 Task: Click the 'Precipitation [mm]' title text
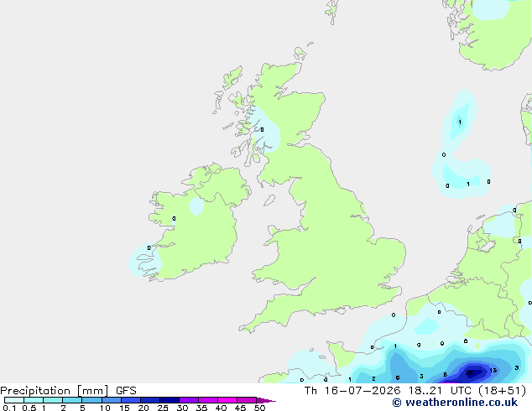point(55,391)
